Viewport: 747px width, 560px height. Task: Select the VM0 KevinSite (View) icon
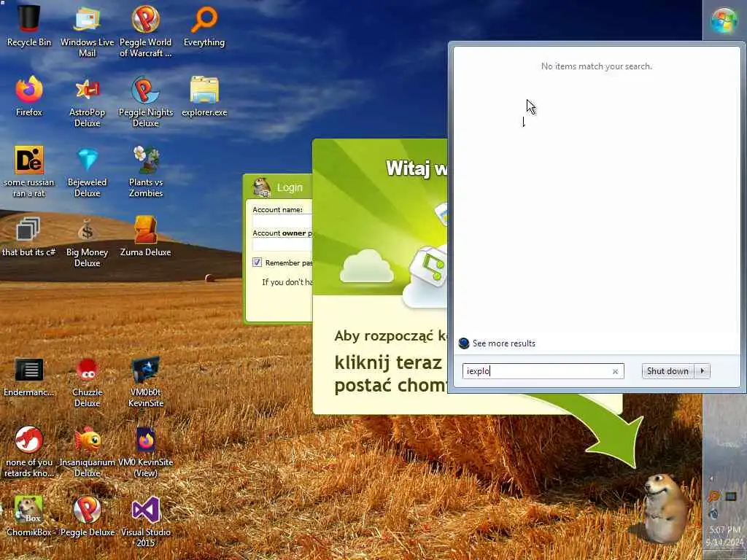[145, 451]
